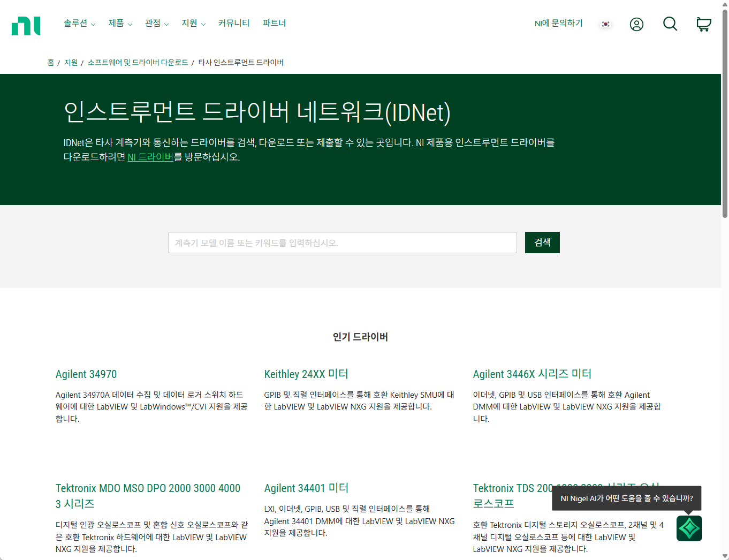The width and height of the screenshot is (729, 560).
Task: Open Tektronix TDS 오실로스코프 driver link
Action: (512, 496)
